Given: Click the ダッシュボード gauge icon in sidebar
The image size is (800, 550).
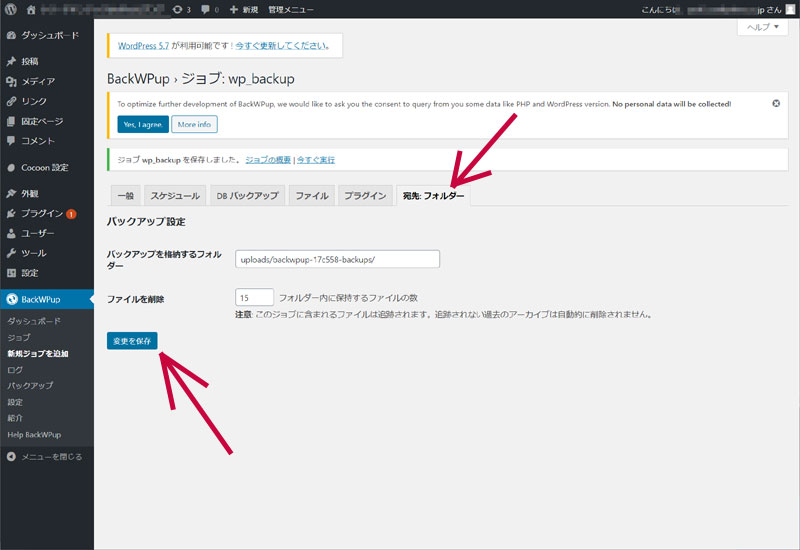Looking at the screenshot, I should coord(11,35).
